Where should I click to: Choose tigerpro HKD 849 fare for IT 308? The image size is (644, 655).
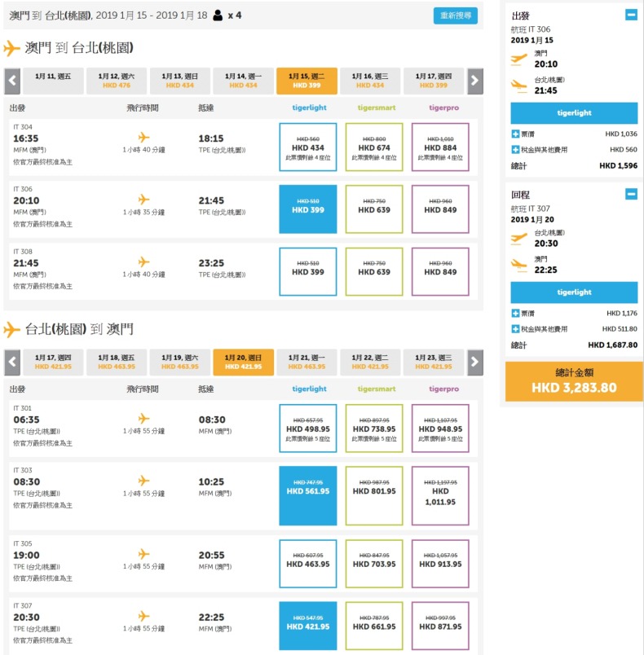(x=440, y=271)
